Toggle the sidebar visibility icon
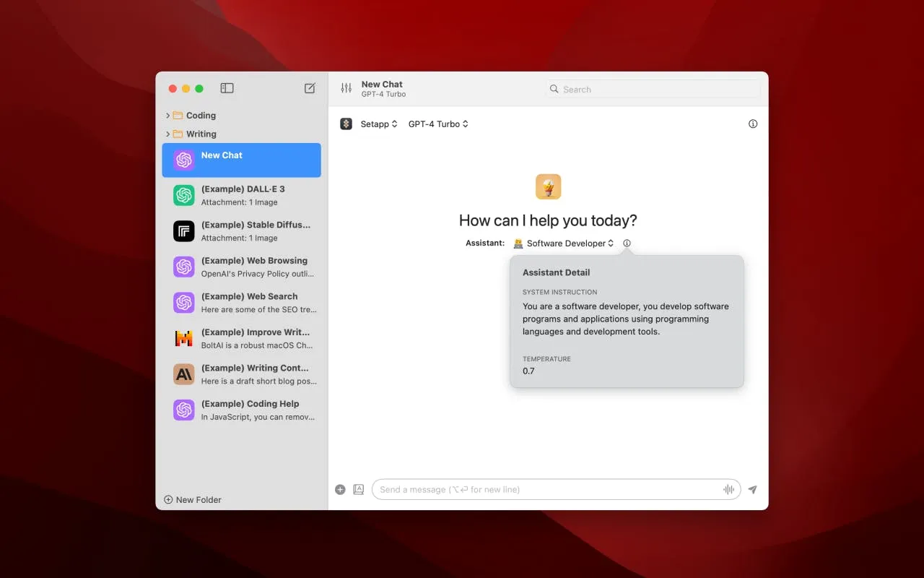924x578 pixels. click(x=227, y=87)
